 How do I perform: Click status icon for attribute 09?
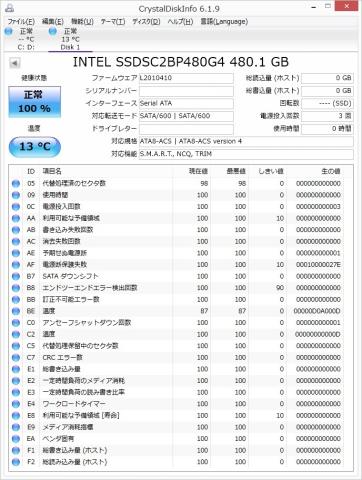pyautogui.click(x=16, y=195)
